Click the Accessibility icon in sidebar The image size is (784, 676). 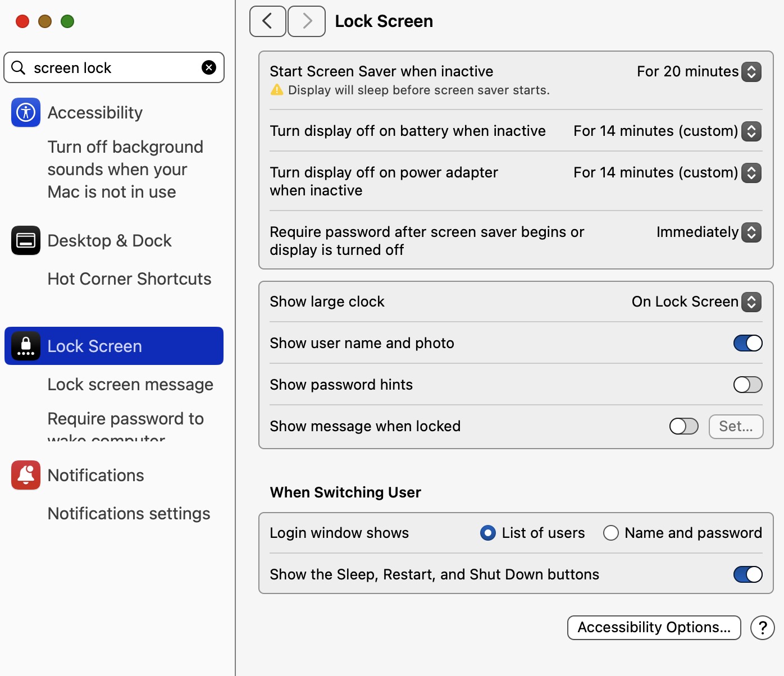click(26, 112)
